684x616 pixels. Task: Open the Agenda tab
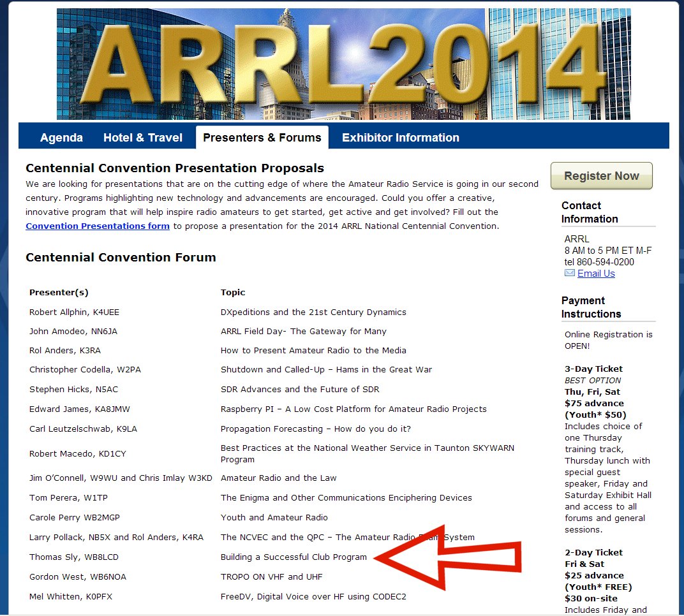(x=61, y=138)
